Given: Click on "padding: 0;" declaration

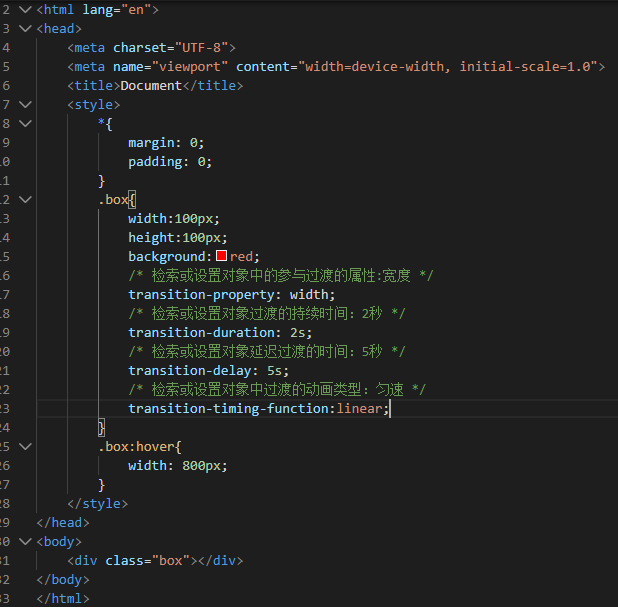Looking at the screenshot, I should 170,162.
